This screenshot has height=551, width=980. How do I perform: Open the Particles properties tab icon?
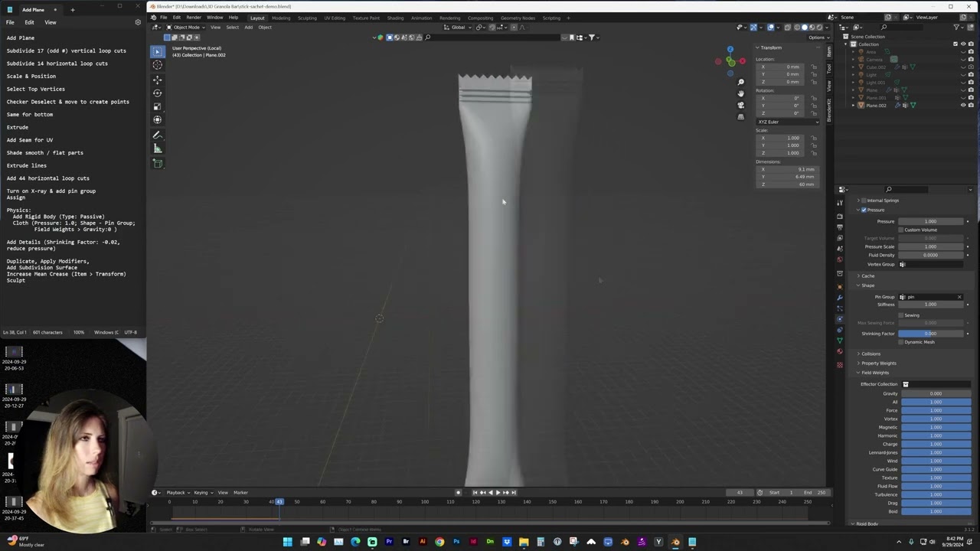coord(840,308)
